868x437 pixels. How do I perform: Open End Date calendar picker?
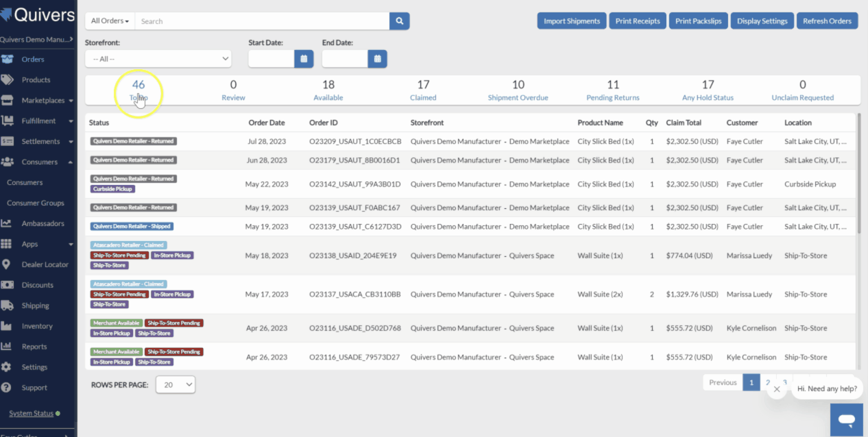(377, 59)
